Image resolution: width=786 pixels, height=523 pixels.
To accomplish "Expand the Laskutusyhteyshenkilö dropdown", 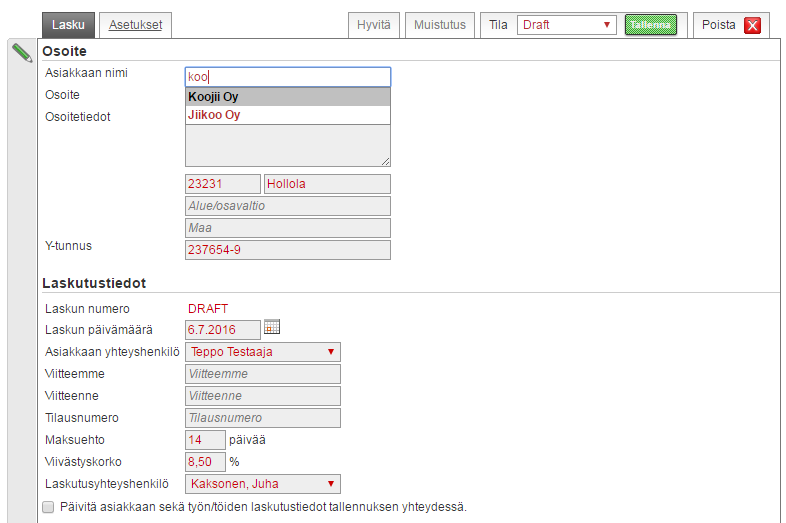I will 263,484.
